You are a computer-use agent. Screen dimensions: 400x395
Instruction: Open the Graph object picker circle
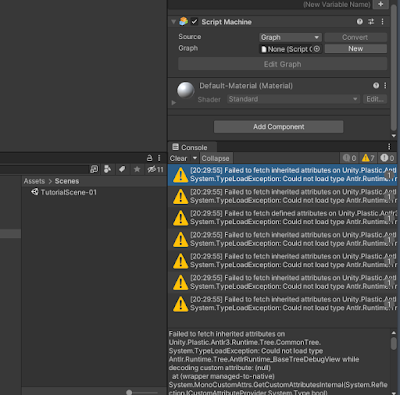pyautogui.click(x=317, y=49)
